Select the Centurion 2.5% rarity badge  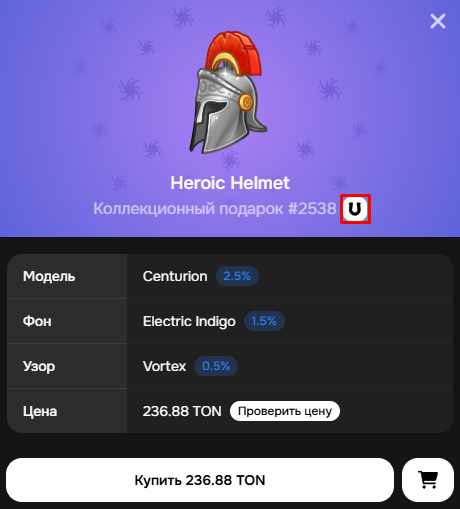tap(237, 276)
